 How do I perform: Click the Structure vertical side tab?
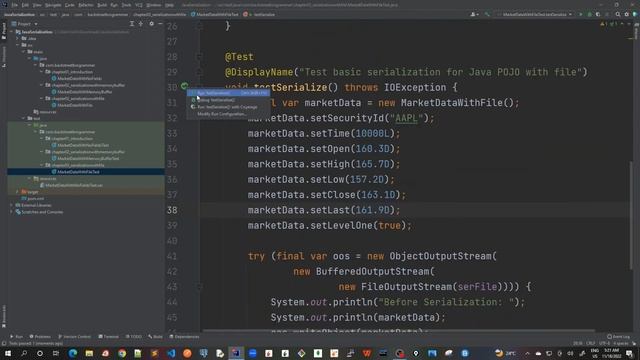click(x=4, y=57)
